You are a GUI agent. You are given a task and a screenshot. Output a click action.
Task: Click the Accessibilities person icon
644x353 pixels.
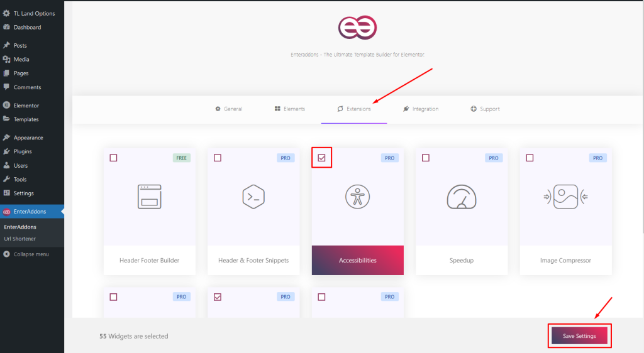357,197
